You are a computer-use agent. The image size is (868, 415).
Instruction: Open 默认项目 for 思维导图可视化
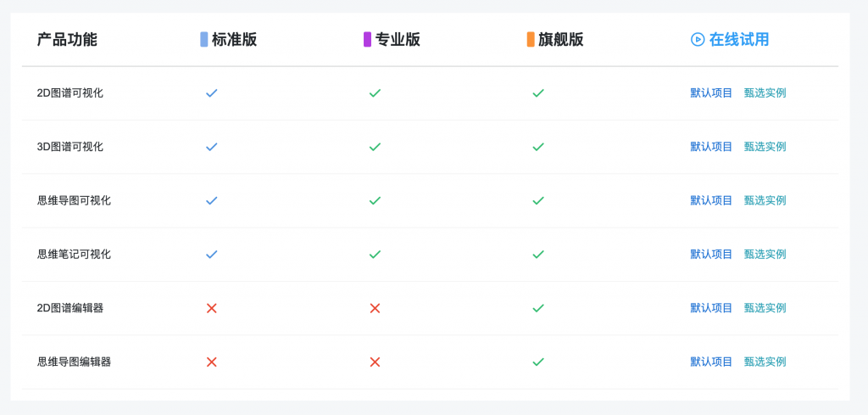[711, 200]
